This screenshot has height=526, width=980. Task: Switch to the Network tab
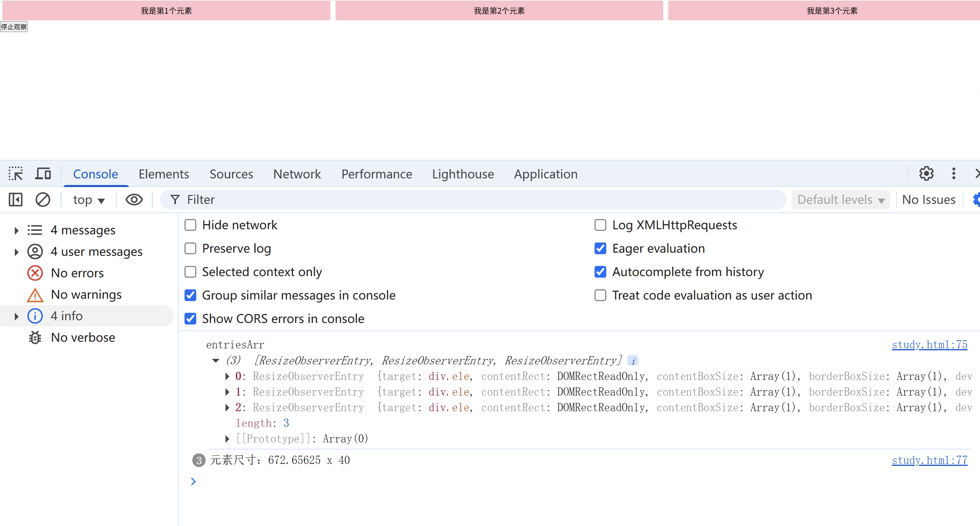pyautogui.click(x=297, y=174)
